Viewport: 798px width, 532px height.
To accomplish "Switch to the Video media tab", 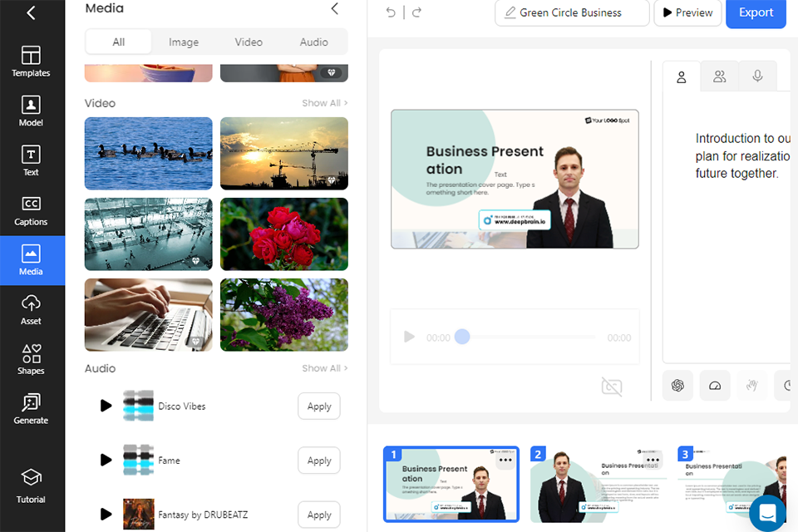I will click(249, 42).
